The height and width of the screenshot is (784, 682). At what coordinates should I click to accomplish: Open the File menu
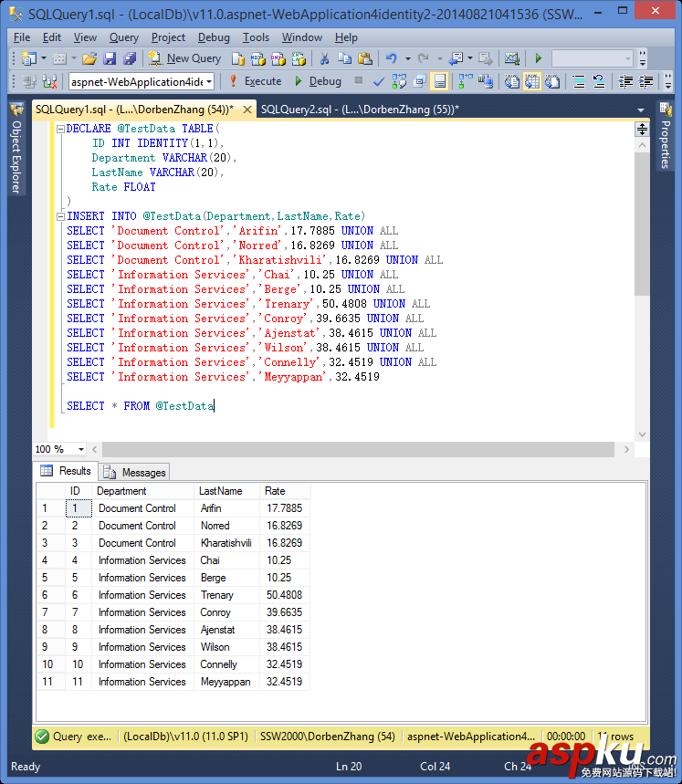22,37
